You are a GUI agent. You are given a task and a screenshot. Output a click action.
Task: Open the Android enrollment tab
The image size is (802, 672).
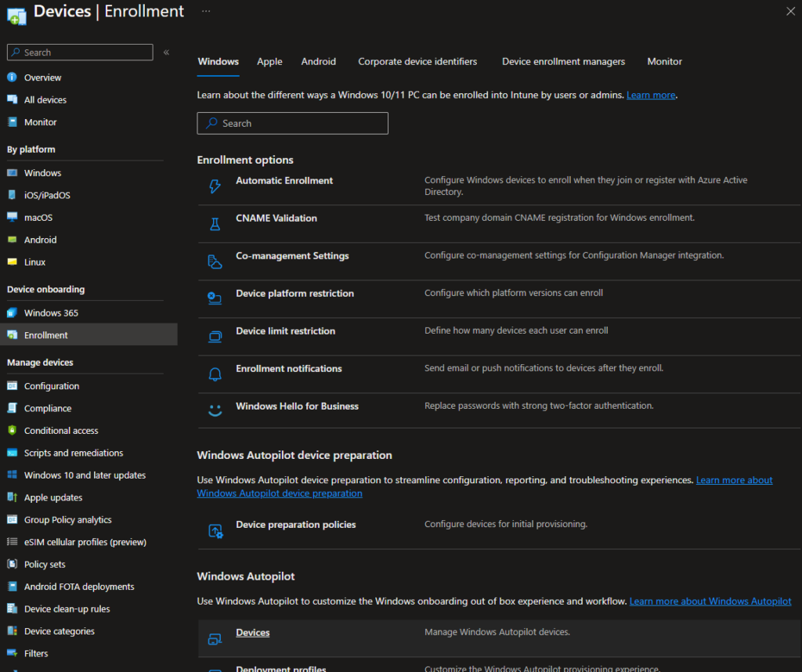[318, 61]
